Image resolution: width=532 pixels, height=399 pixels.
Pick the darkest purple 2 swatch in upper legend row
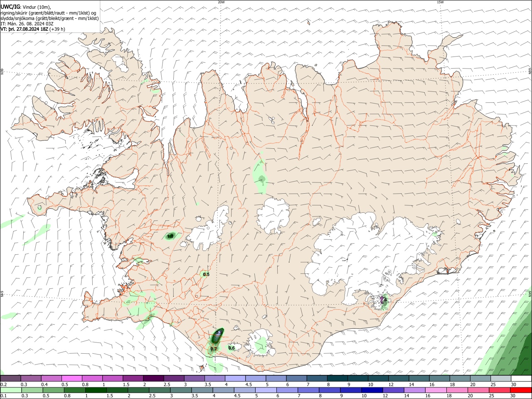153,378
